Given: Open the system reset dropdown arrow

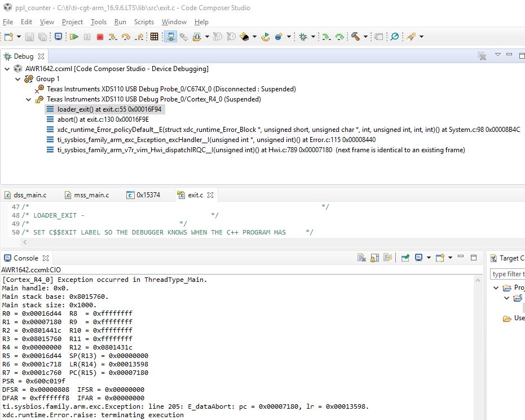Looking at the screenshot, I should pos(289,37).
